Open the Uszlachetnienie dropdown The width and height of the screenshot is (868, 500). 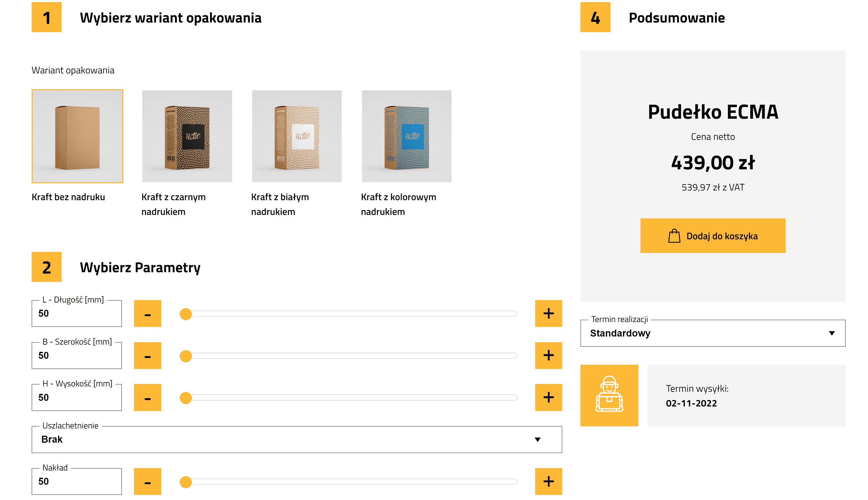click(x=297, y=439)
